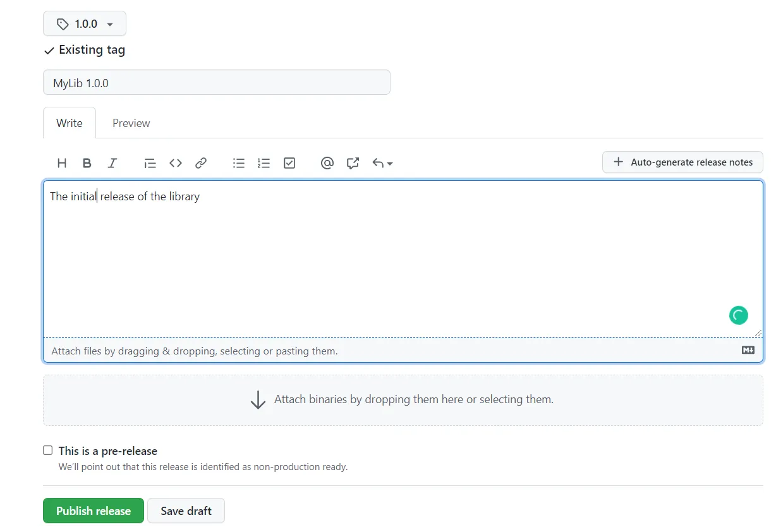
Task: Open the saved replies dropdown
Action: pyautogui.click(x=382, y=163)
